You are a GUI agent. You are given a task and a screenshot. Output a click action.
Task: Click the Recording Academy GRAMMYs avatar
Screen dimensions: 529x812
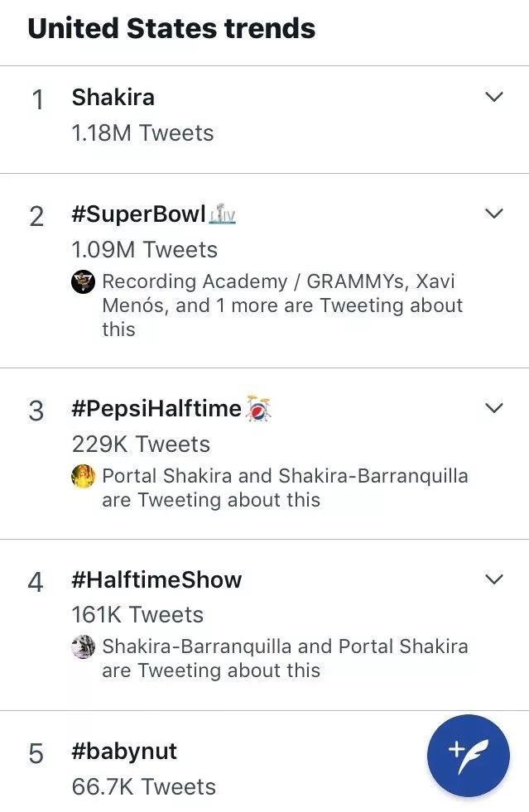click(x=84, y=282)
